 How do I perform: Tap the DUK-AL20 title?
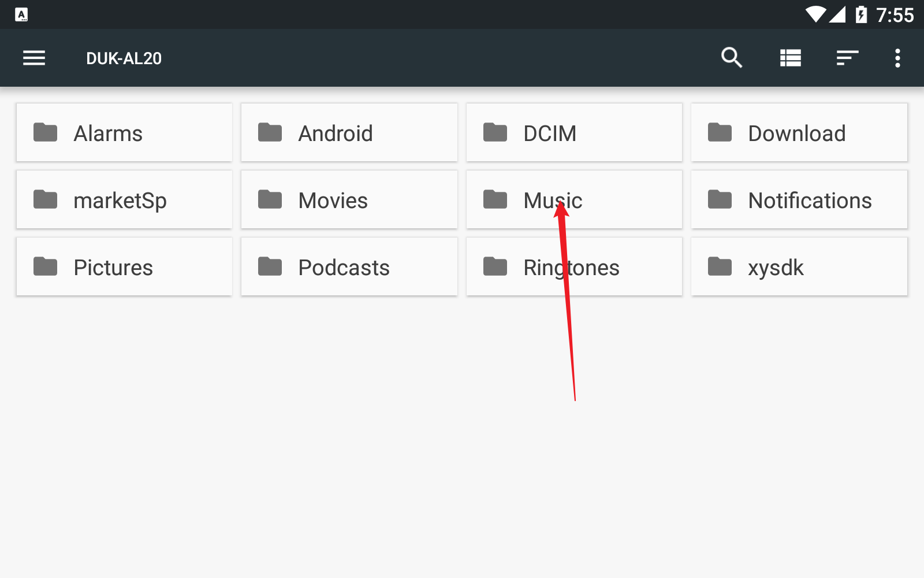click(124, 58)
